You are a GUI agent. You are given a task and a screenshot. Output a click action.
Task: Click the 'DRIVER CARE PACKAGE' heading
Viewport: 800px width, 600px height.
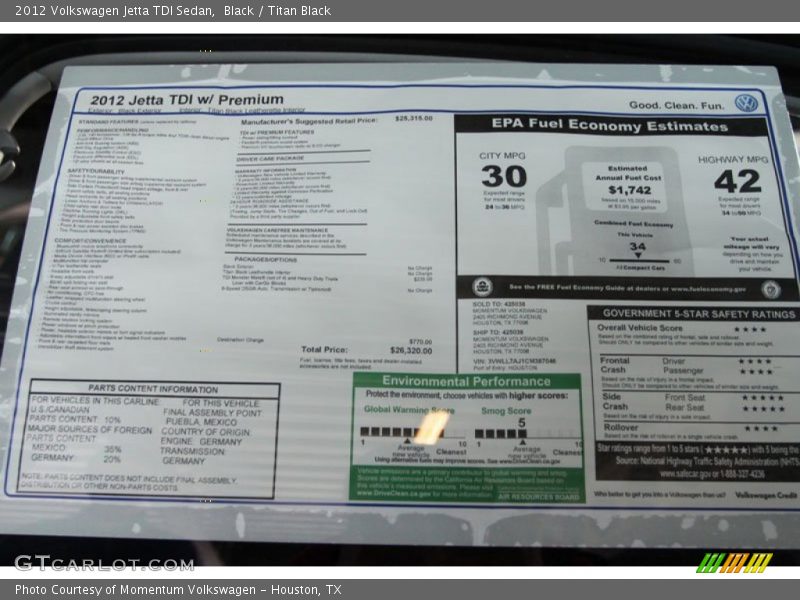(x=270, y=159)
